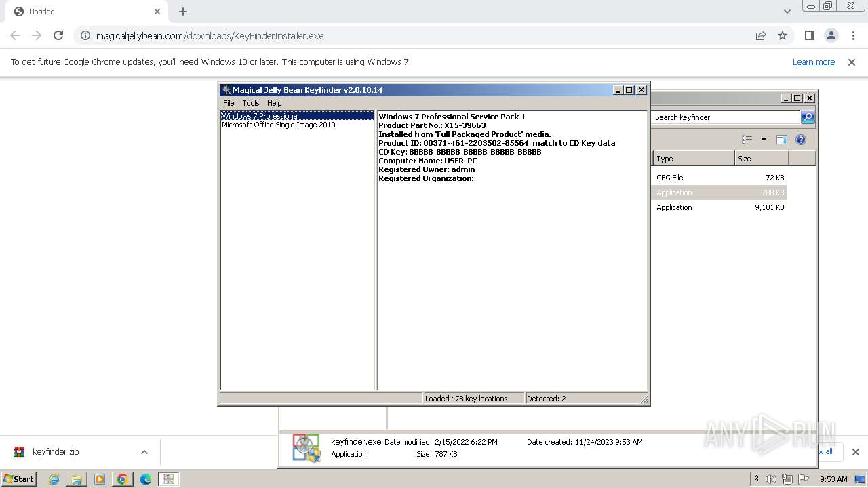The height and width of the screenshot is (488, 868).
Task: Close the Explorer window
Action: 809,98
